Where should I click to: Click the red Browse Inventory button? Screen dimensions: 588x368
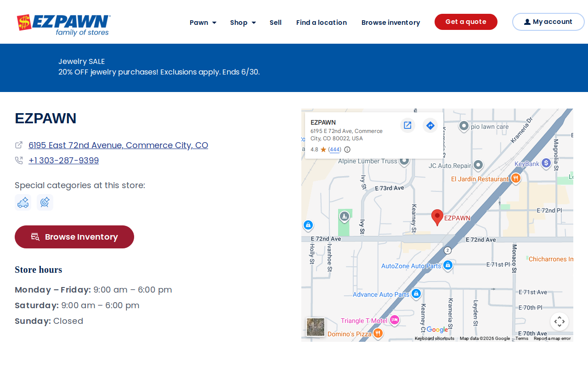pyautogui.click(x=74, y=237)
